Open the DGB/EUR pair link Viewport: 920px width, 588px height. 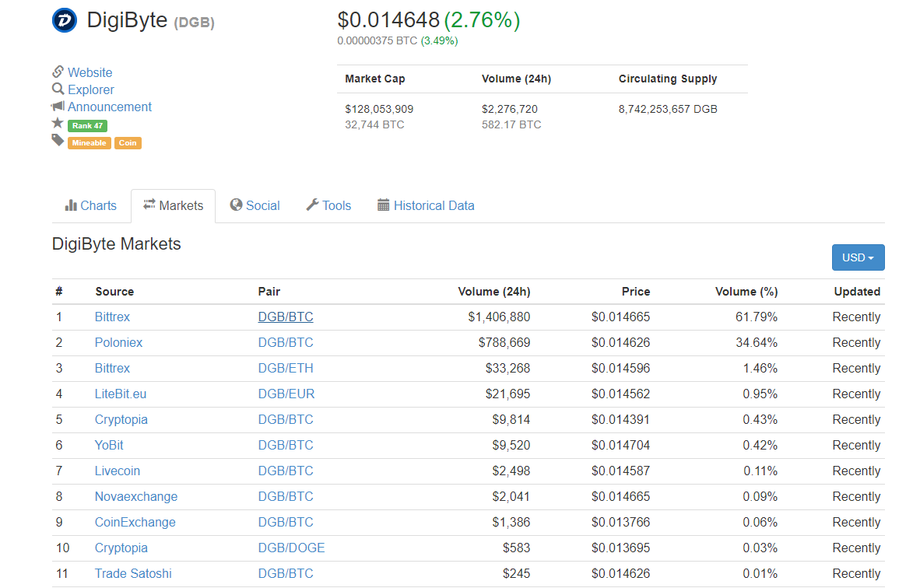286,394
